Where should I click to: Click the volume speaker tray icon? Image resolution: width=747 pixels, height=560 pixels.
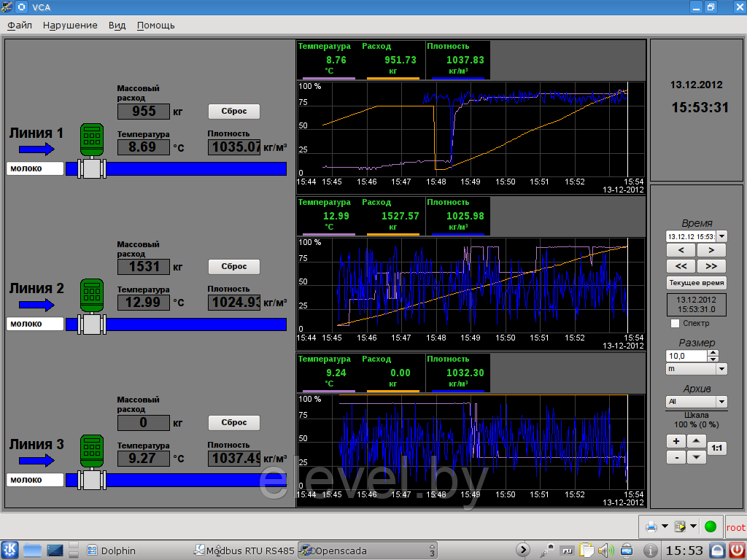coord(605,550)
